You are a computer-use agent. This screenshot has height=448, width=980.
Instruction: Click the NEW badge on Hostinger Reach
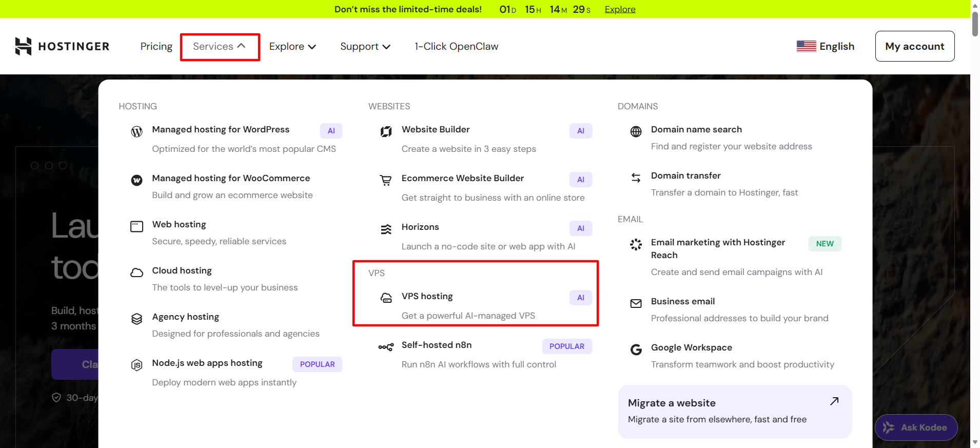[825, 244]
